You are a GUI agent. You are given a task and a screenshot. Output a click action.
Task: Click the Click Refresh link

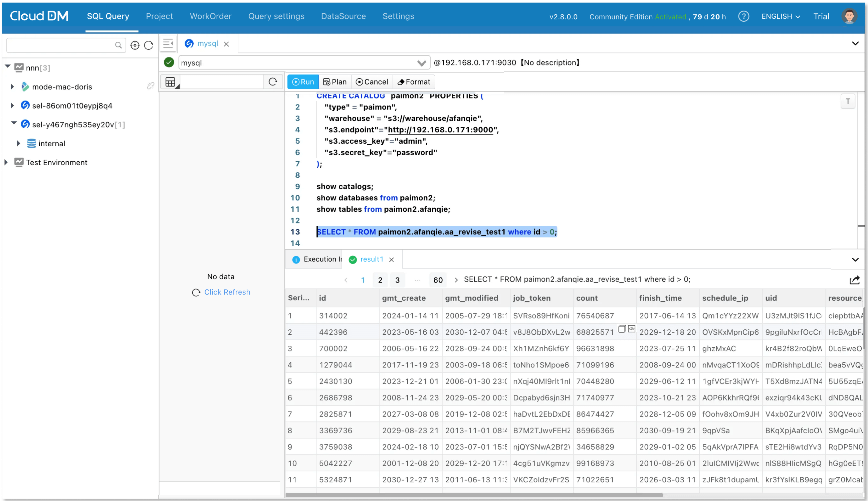[227, 292]
